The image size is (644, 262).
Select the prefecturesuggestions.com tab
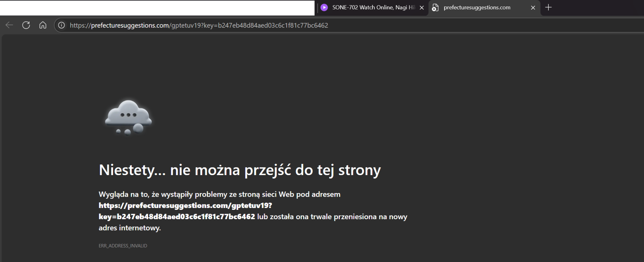click(477, 7)
